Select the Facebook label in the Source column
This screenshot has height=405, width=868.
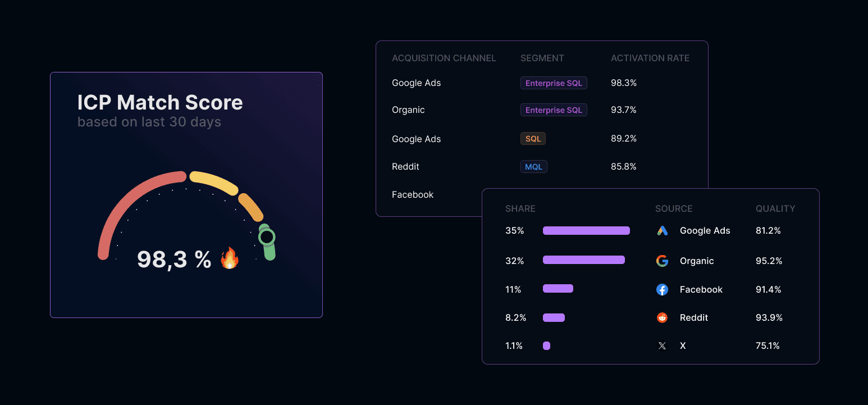701,290
